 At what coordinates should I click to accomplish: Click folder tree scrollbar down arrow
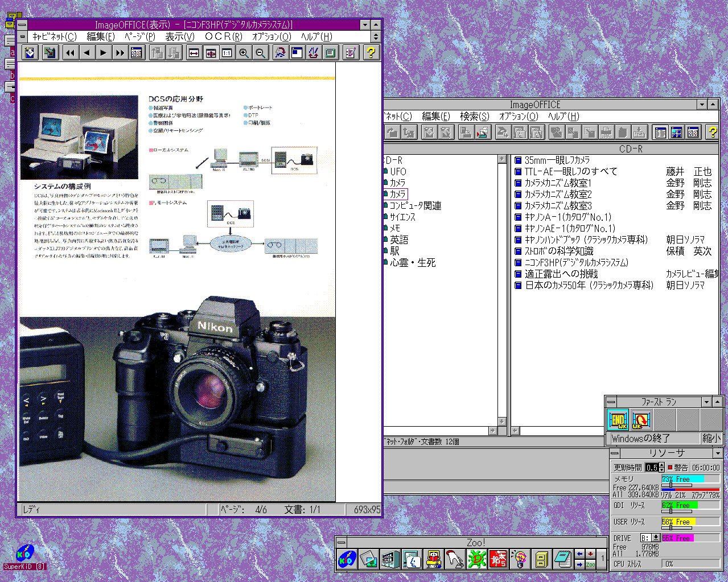coord(502,422)
